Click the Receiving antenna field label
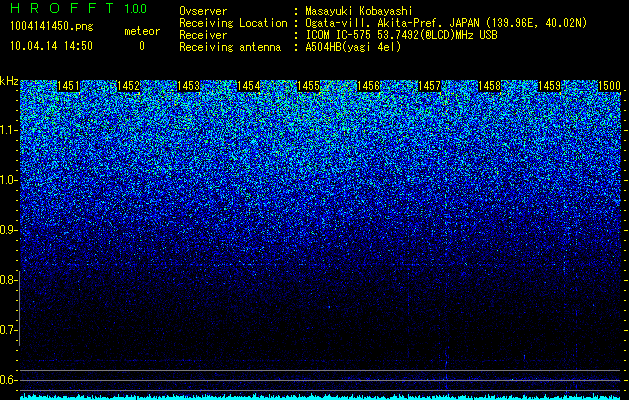 pyautogui.click(x=230, y=47)
